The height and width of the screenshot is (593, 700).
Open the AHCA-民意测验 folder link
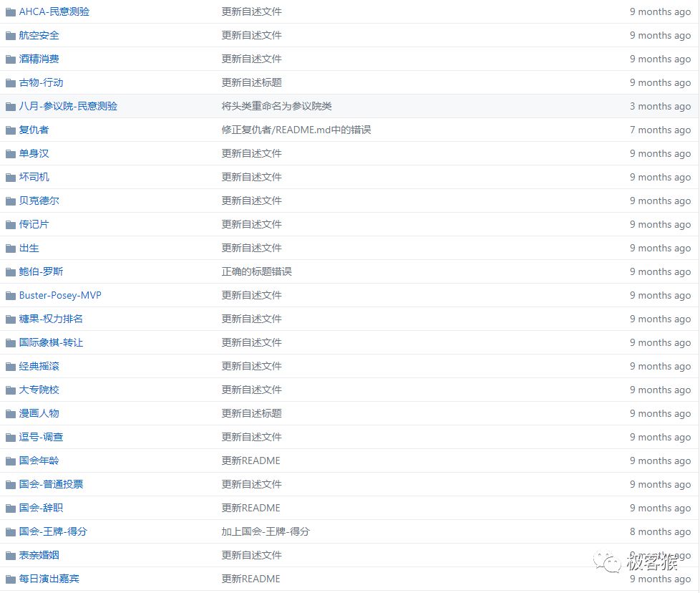tap(54, 11)
